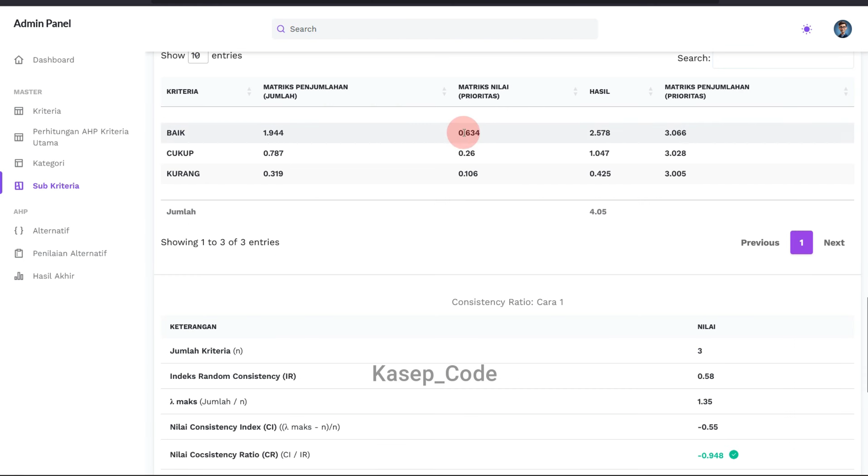Click the Consistency Ratio value -0.948
The height and width of the screenshot is (476, 868).
710,456
